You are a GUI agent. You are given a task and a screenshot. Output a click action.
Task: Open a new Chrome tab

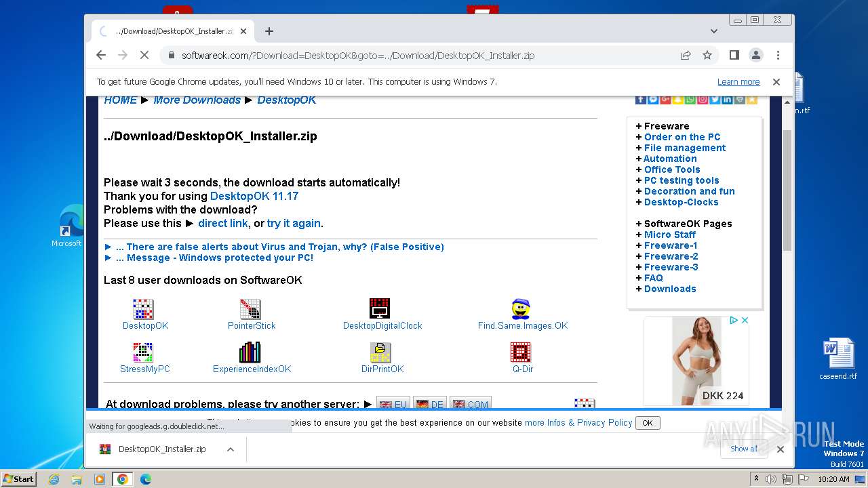[269, 31]
